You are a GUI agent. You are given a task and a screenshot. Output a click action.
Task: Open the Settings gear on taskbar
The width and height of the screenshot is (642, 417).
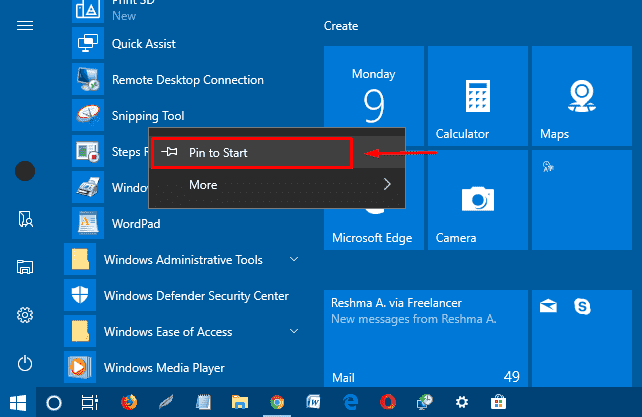(x=462, y=402)
